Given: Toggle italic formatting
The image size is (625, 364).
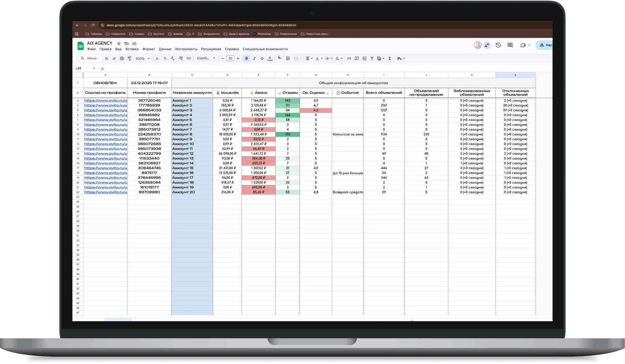Looking at the screenshot, I should click(254, 59).
